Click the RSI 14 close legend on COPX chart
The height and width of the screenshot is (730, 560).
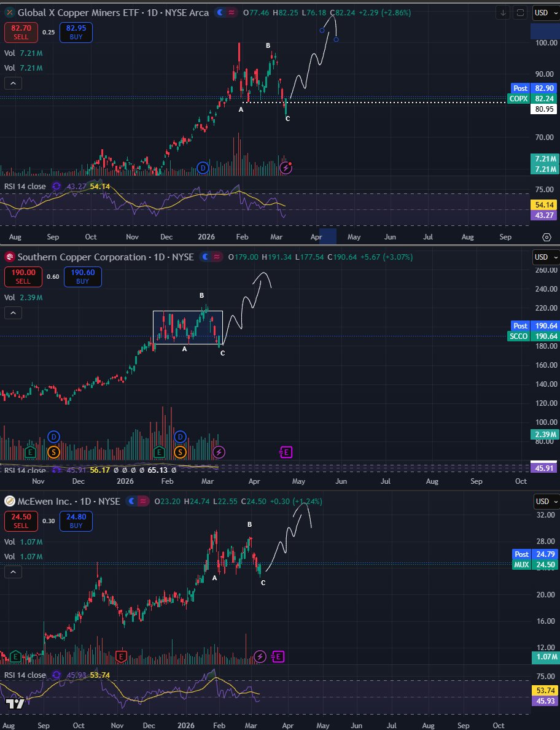[x=25, y=186]
